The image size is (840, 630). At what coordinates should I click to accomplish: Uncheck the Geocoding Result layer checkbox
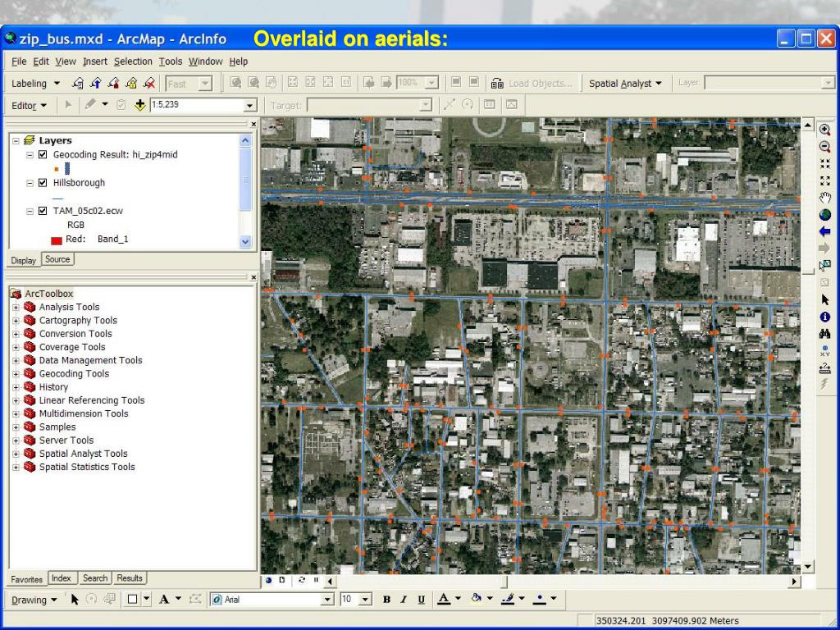[43, 155]
